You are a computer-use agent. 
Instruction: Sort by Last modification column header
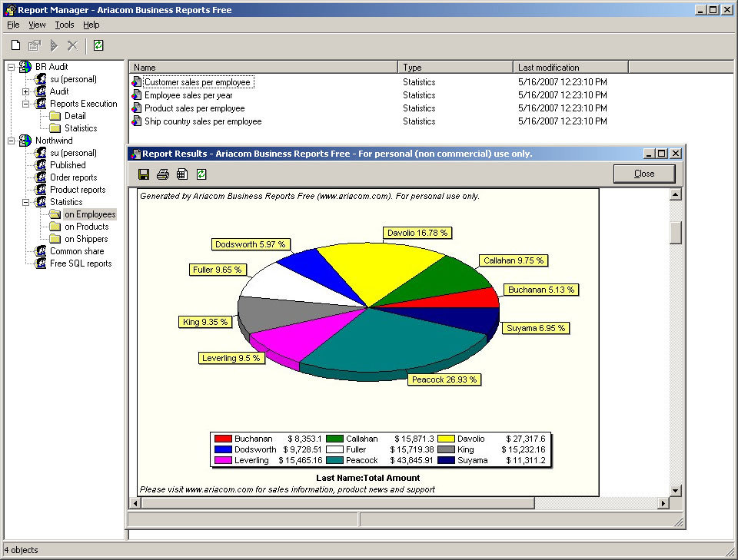point(571,68)
